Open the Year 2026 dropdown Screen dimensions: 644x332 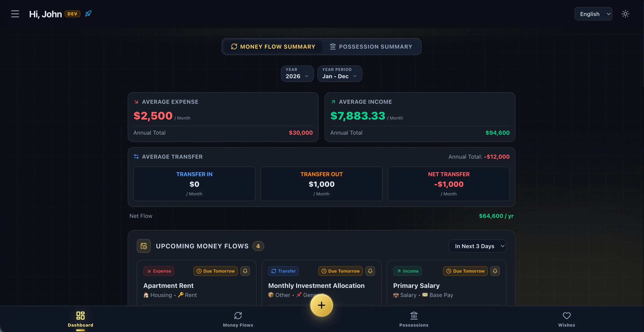pyautogui.click(x=297, y=74)
